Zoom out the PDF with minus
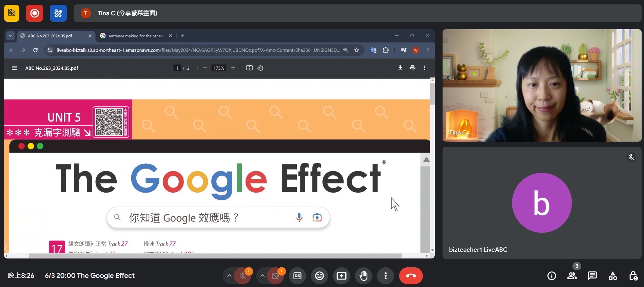 (204, 68)
